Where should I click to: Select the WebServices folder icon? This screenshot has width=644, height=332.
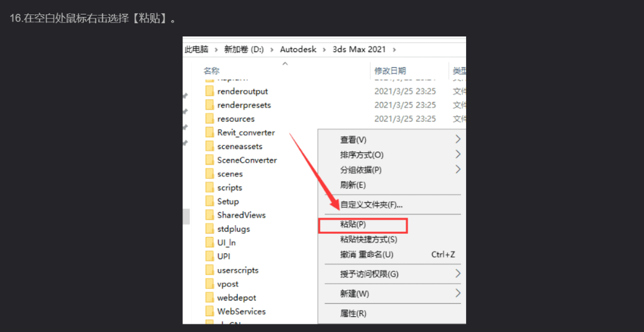(210, 311)
